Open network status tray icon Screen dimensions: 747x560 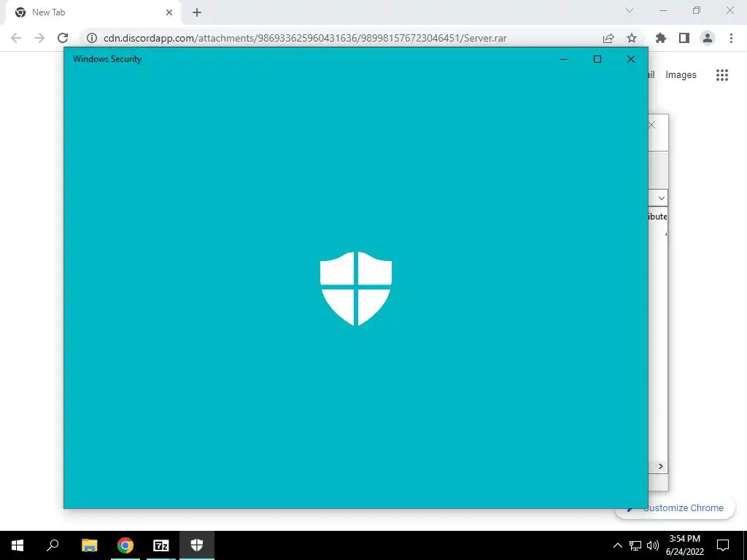pos(635,545)
